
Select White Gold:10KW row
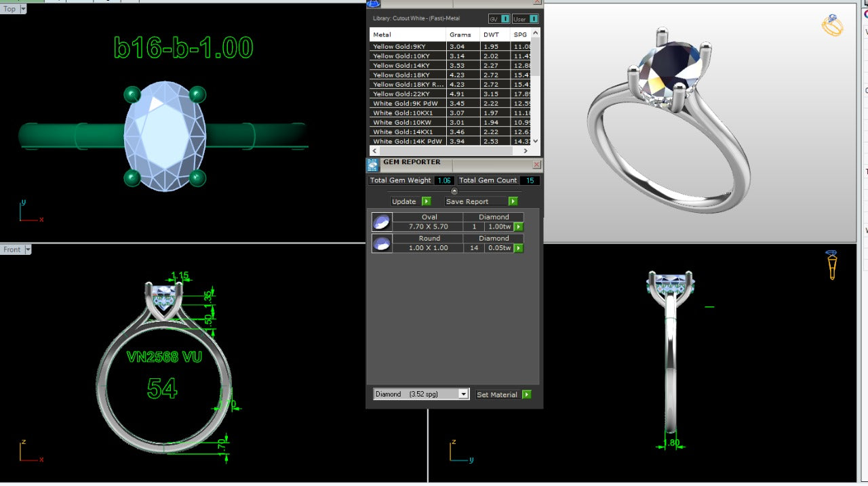coord(450,122)
